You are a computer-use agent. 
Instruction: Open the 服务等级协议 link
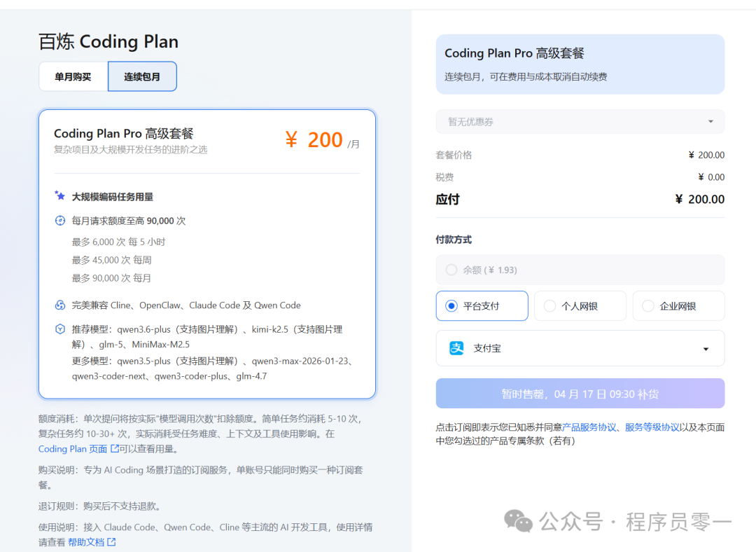[652, 427]
